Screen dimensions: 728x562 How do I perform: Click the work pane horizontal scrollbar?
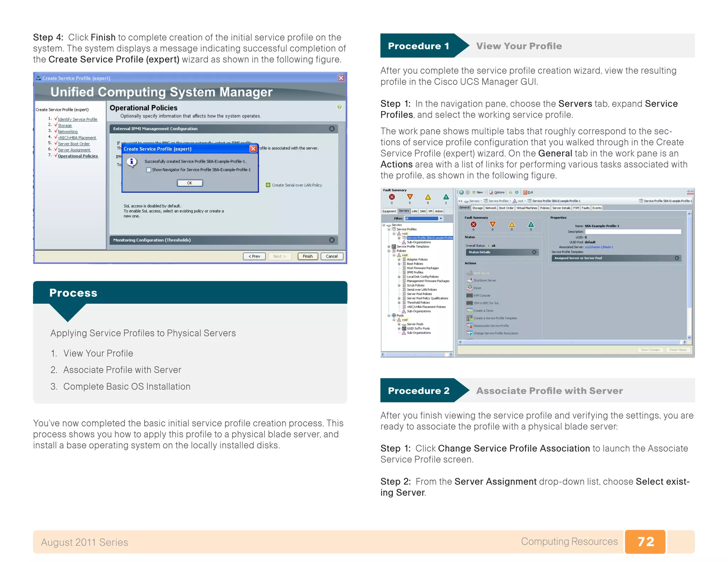[572, 342]
